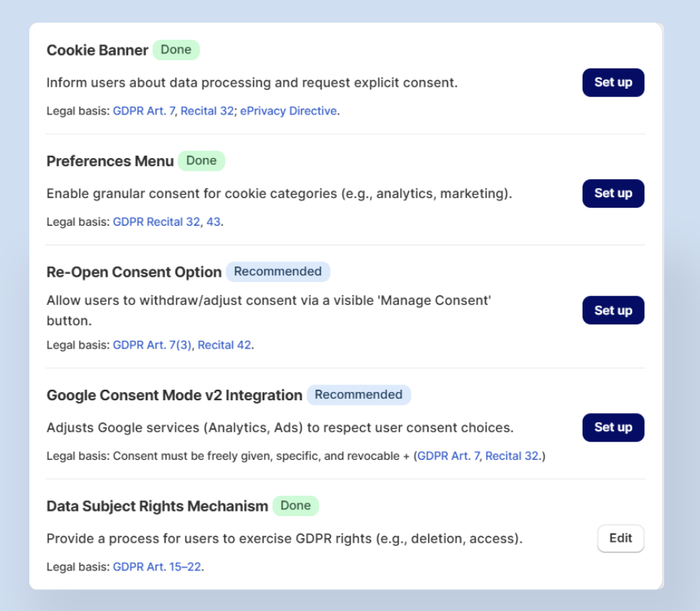
Task: Open GDPR Recital 32 link under Preferences Menu
Action: click(x=157, y=222)
